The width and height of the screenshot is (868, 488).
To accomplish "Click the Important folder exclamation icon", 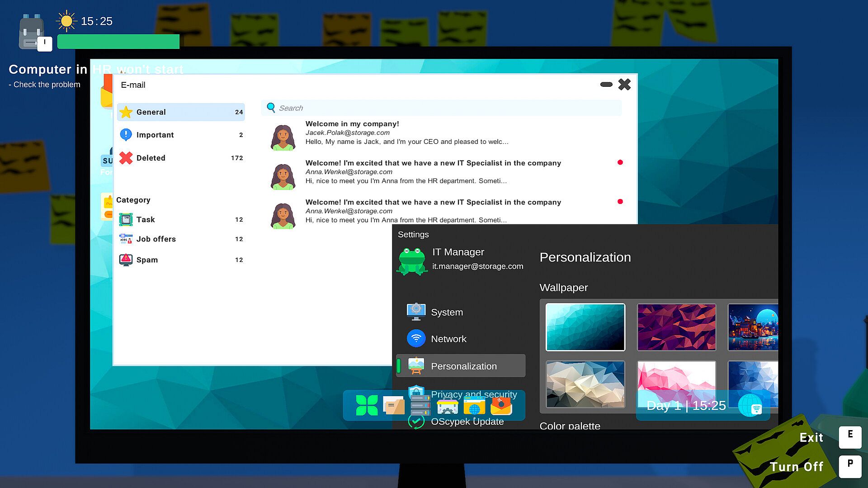I will 126,135.
